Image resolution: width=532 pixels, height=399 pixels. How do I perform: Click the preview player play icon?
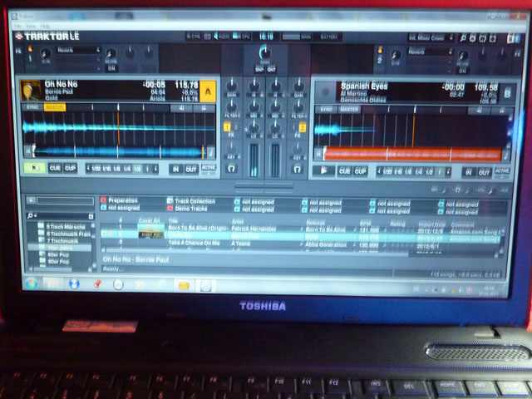(31, 200)
